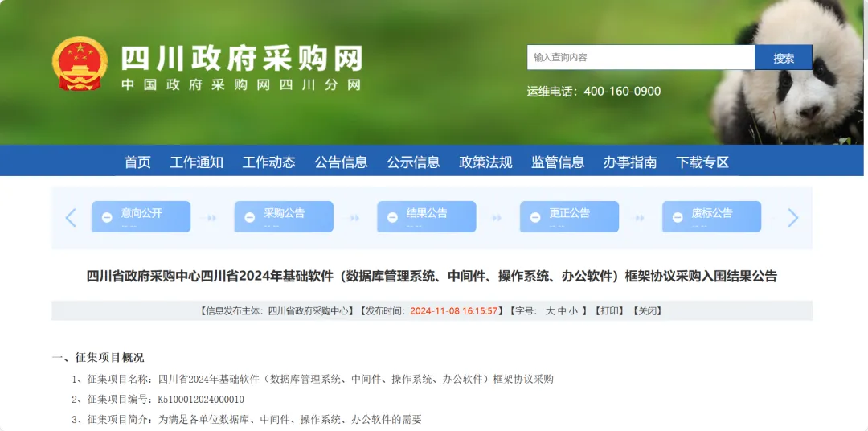Set font size to 中
This screenshot has width=868, height=431.
coord(561,310)
